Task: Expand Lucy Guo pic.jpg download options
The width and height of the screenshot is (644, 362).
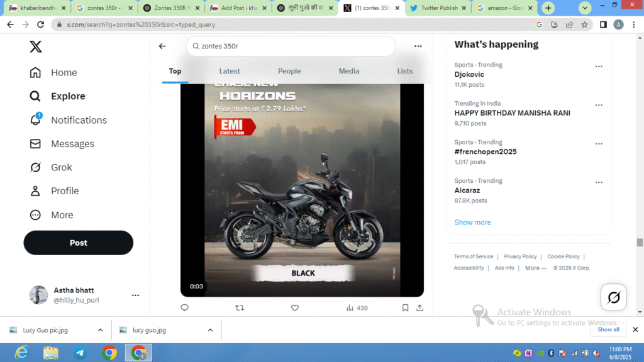Action: [100, 330]
